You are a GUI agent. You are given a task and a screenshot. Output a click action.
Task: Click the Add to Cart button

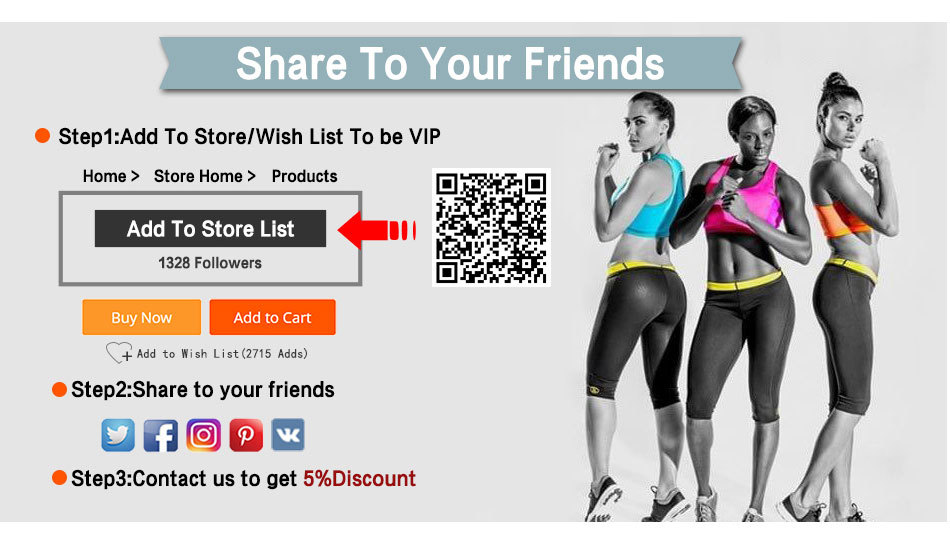273,317
